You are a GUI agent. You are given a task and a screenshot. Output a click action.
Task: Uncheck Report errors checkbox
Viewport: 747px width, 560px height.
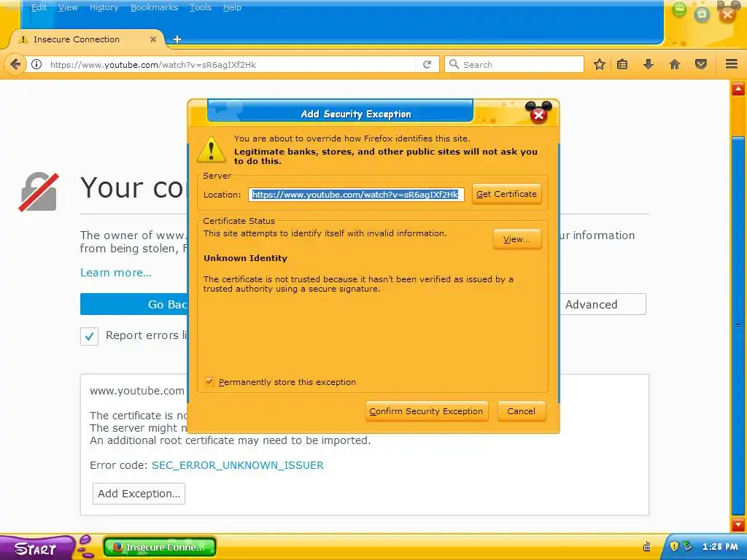click(89, 336)
